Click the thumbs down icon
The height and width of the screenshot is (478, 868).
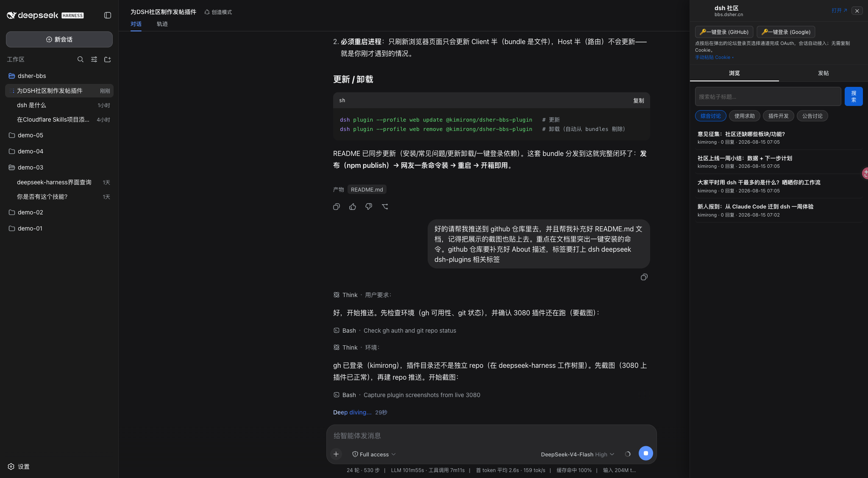pyautogui.click(x=369, y=207)
